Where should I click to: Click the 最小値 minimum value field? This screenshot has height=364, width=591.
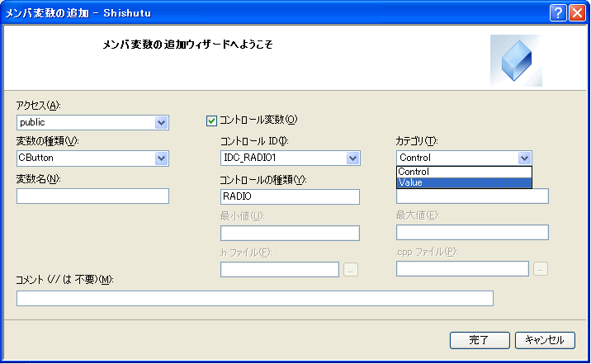point(290,233)
